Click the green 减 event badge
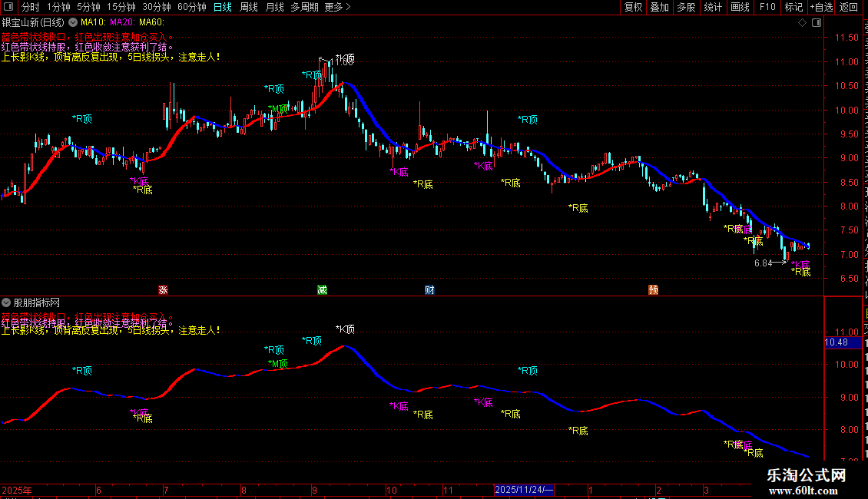Image resolution: width=868 pixels, height=499 pixels. (x=322, y=290)
